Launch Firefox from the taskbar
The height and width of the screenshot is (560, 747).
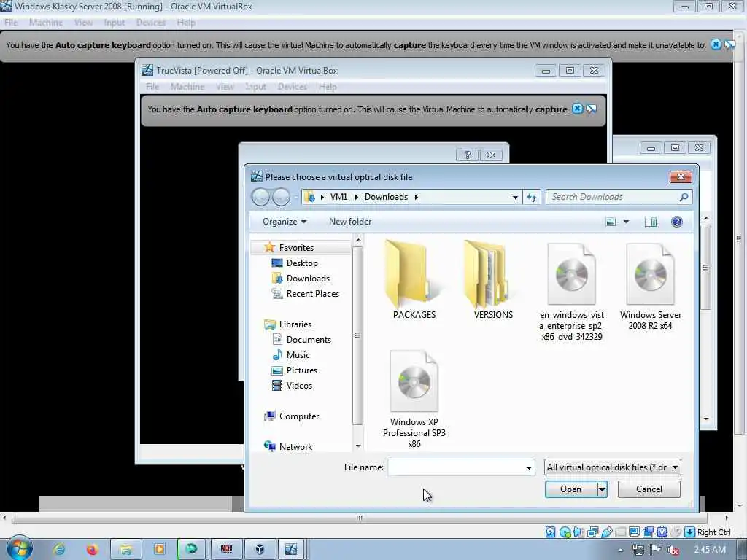92,549
